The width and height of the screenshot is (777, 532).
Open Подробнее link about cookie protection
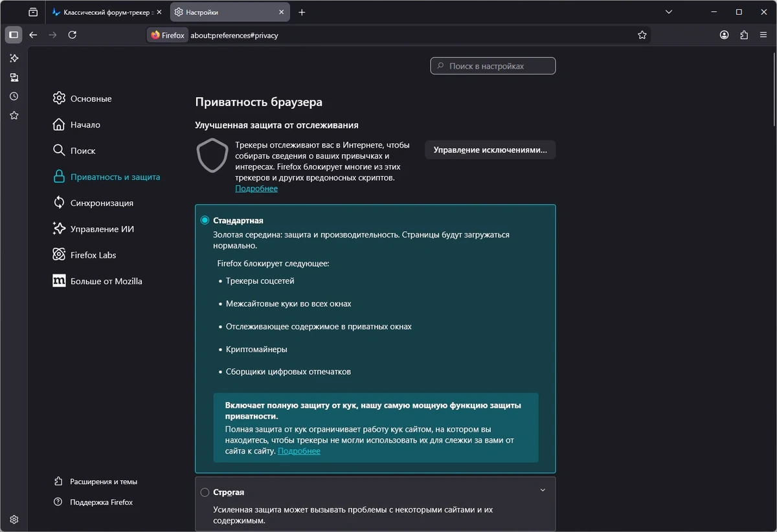299,451
